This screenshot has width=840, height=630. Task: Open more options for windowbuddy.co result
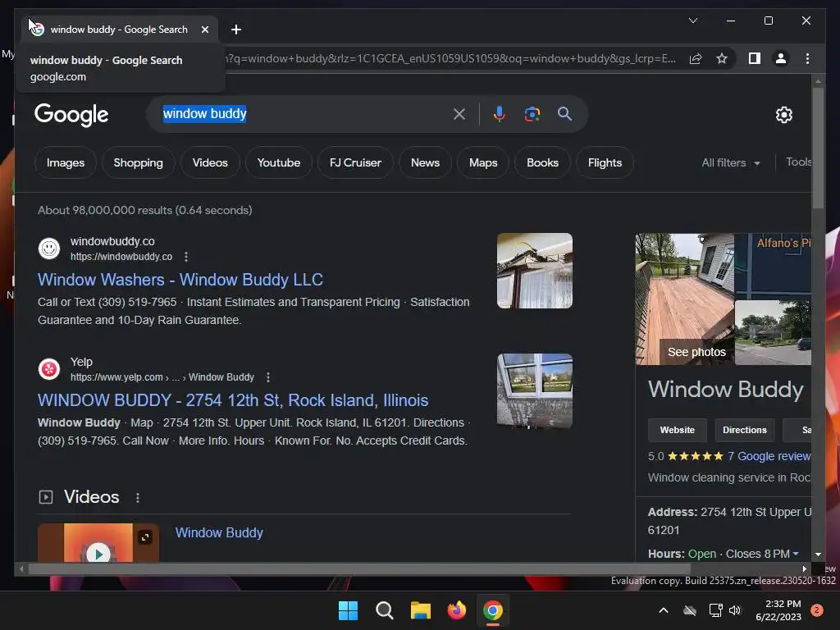(186, 257)
